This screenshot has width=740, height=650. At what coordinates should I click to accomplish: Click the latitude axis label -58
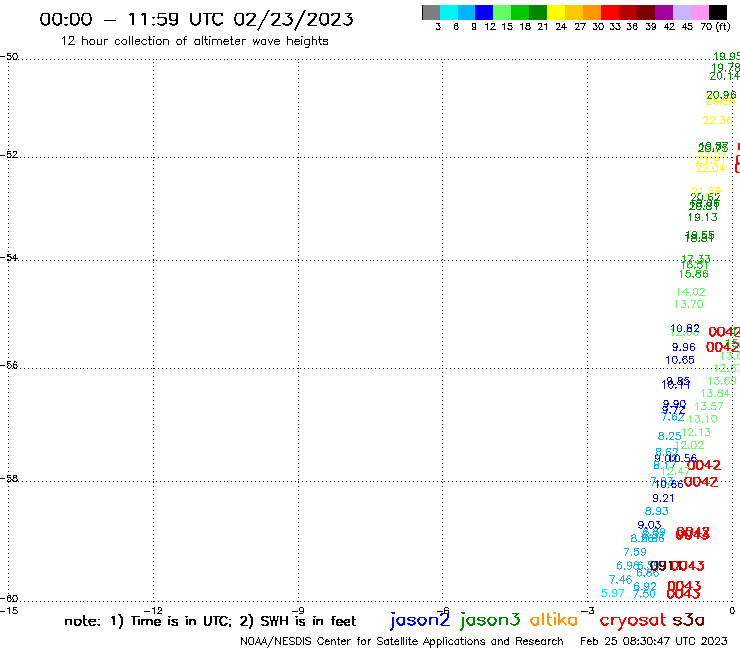[x=9, y=479]
